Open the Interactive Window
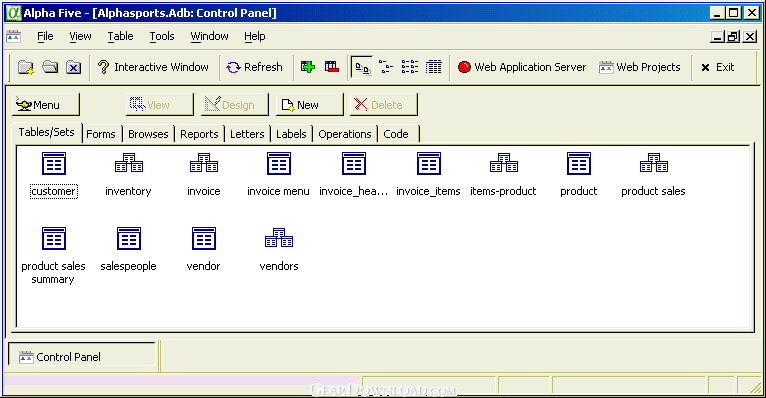 click(x=153, y=67)
